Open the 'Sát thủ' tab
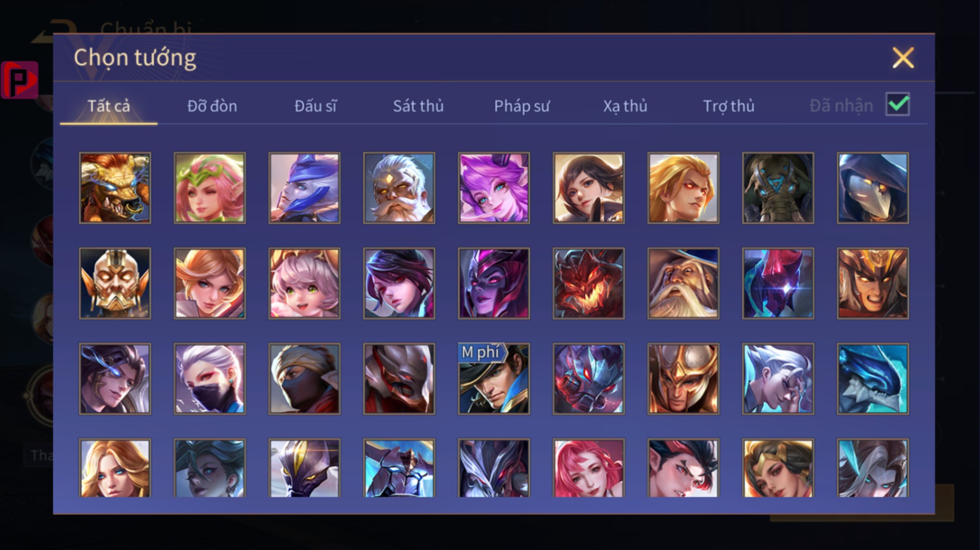Image resolution: width=980 pixels, height=550 pixels. coord(418,106)
